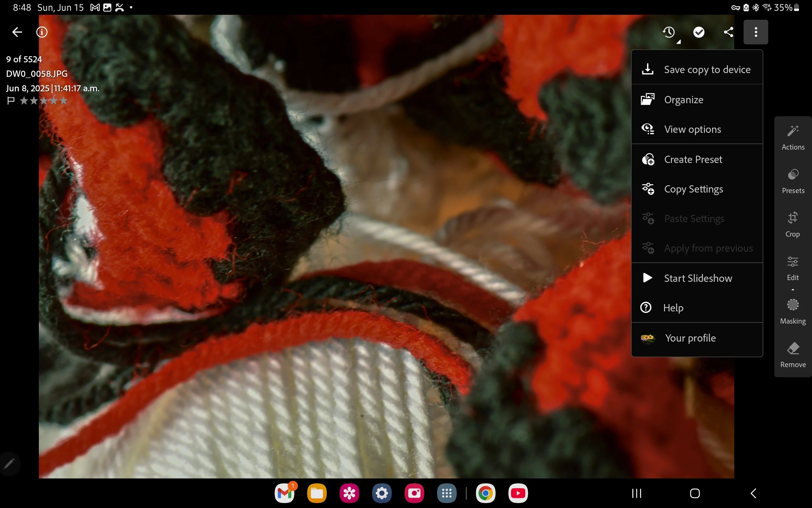Image resolution: width=812 pixels, height=508 pixels.
Task: Toggle the flag status icon
Action: (x=11, y=100)
